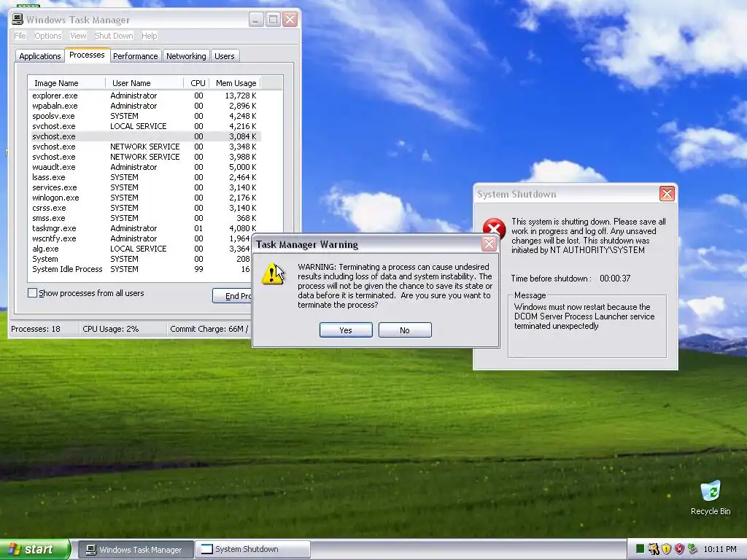This screenshot has width=747, height=560.
Task: Select the wuauclt.exe process row
Action: click(144, 167)
